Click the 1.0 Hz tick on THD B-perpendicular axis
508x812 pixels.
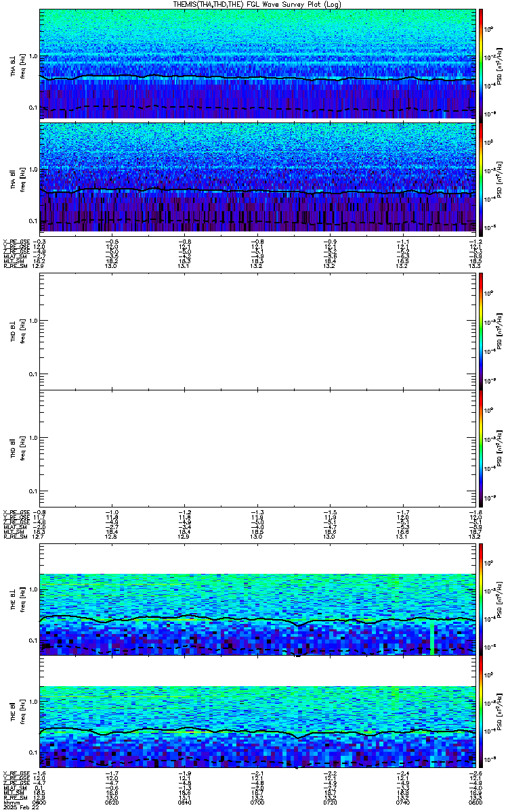coord(33,321)
